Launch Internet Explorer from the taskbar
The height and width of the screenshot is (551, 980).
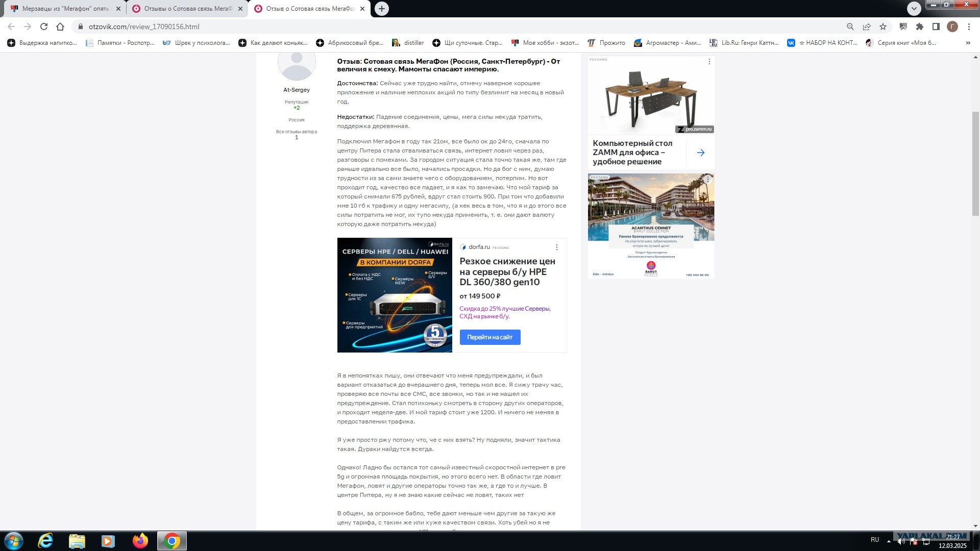coord(45,541)
